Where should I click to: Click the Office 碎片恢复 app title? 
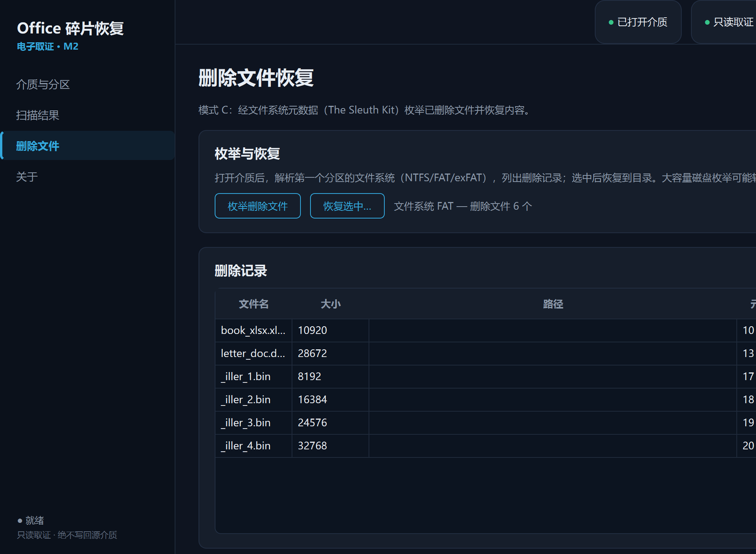click(x=71, y=28)
